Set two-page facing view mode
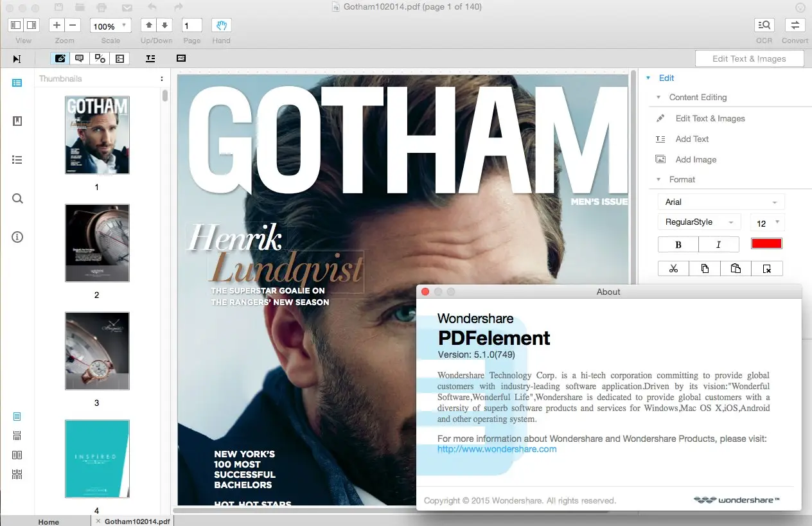This screenshot has width=812, height=526. pos(17,455)
